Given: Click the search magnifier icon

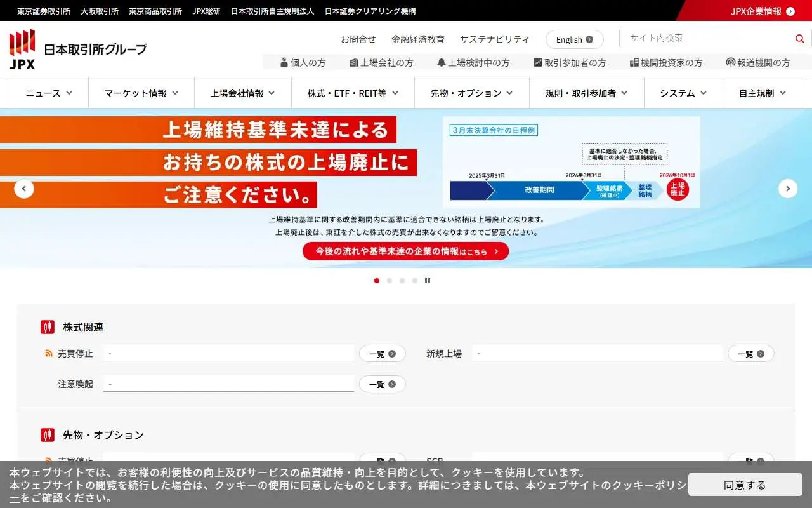Looking at the screenshot, I should 799,39.
